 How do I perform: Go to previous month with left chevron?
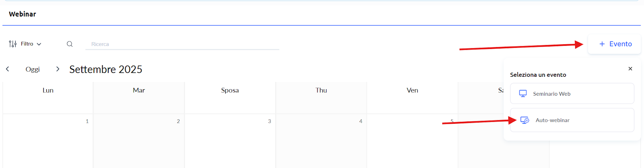point(8,69)
